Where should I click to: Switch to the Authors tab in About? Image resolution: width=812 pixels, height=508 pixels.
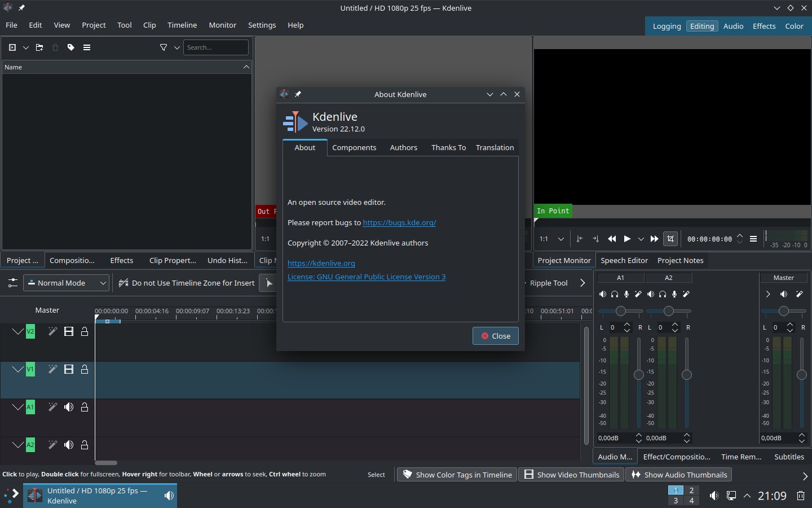[404, 147]
